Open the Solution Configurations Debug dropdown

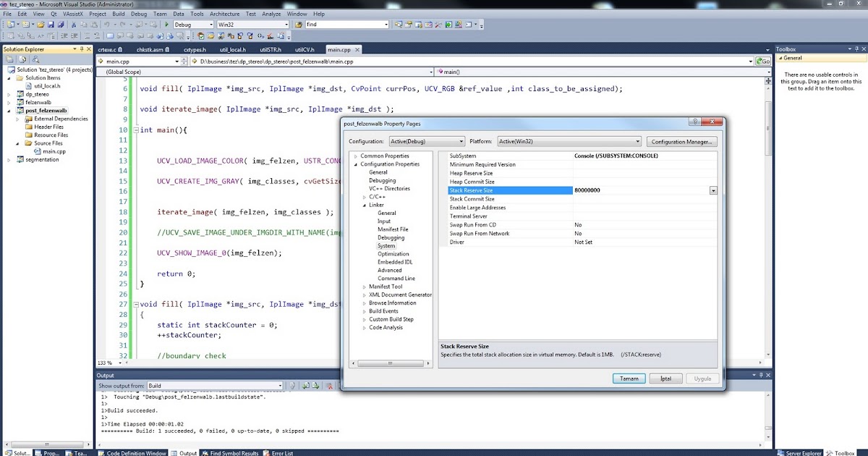coord(211,25)
